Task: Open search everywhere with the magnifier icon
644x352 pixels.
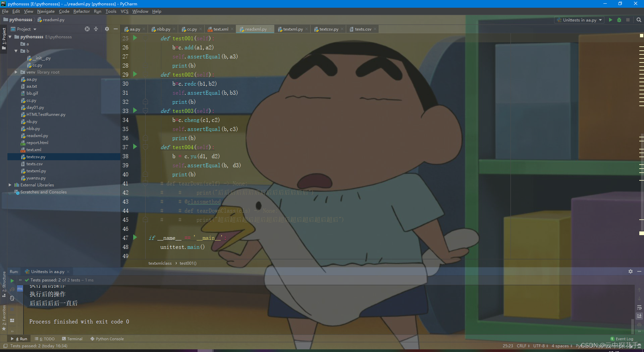Action: point(639,20)
